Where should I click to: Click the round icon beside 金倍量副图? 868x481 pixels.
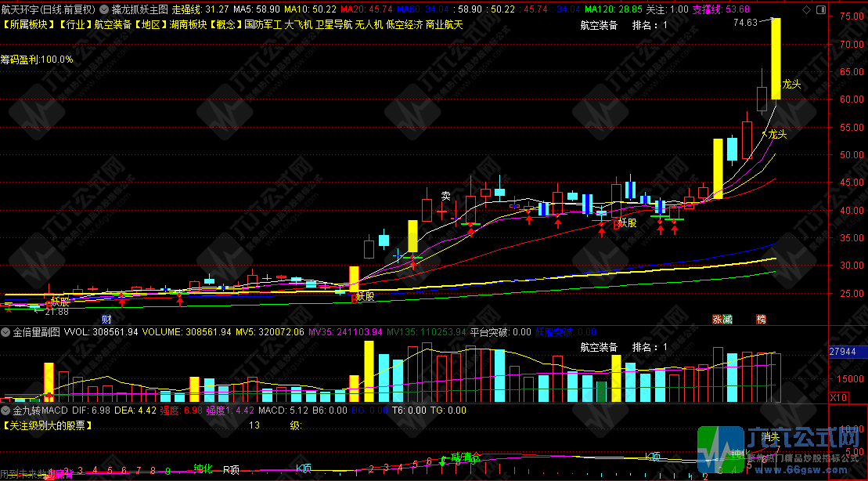tap(6, 332)
